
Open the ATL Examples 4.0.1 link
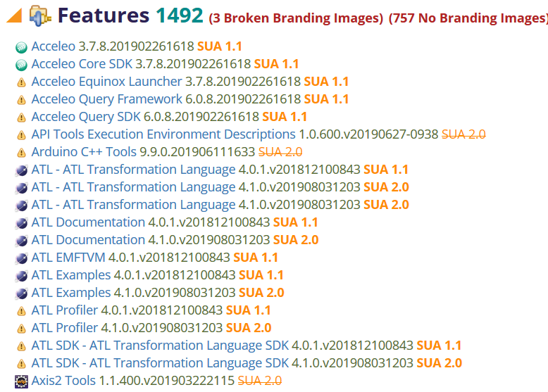pyautogui.click(x=71, y=275)
